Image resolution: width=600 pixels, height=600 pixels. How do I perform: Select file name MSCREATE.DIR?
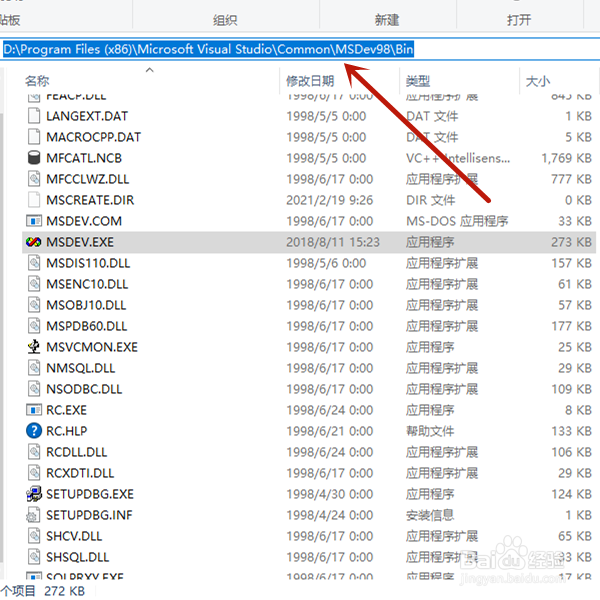pyautogui.click(x=90, y=200)
